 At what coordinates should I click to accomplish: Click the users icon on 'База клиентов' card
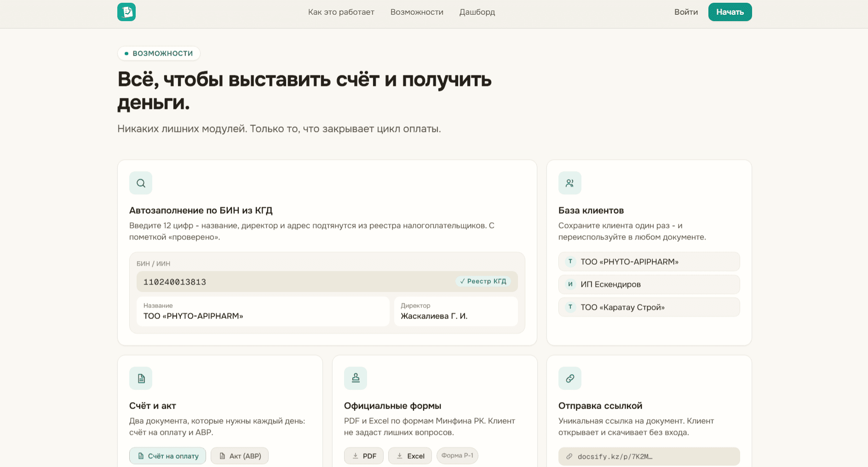coord(570,183)
